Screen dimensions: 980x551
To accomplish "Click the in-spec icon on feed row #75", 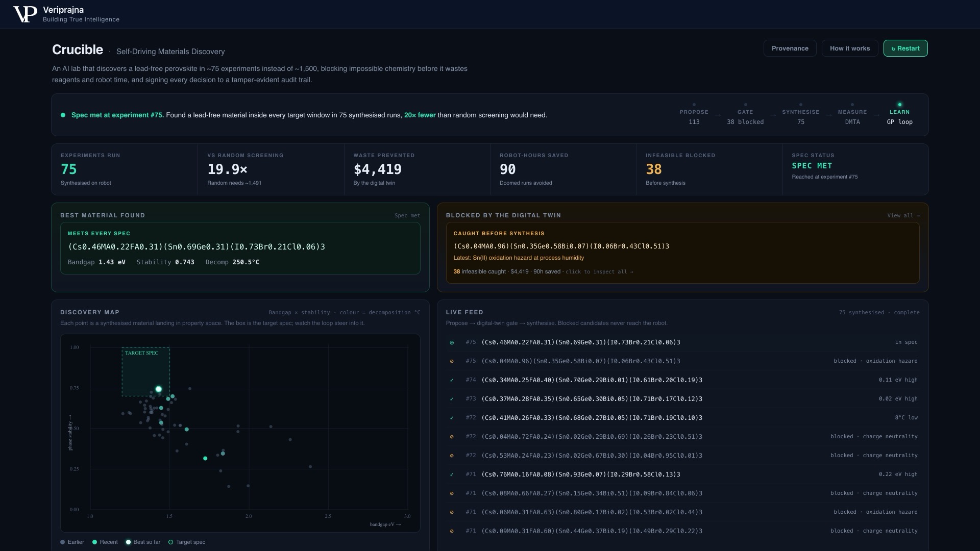I will coord(452,343).
